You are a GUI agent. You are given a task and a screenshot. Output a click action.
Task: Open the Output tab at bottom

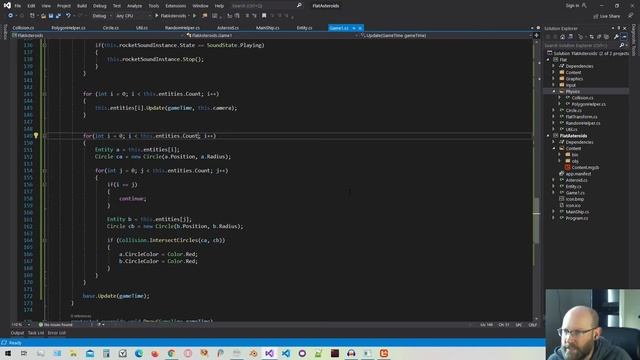click(17, 333)
